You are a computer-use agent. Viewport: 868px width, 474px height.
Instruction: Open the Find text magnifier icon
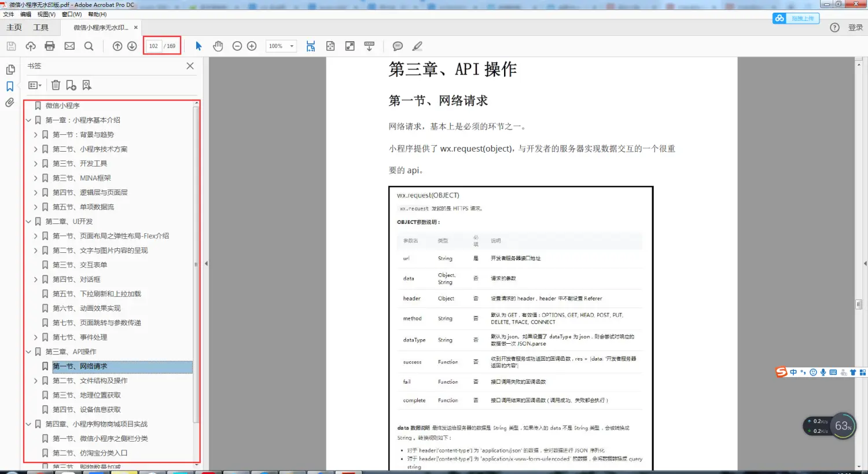89,46
